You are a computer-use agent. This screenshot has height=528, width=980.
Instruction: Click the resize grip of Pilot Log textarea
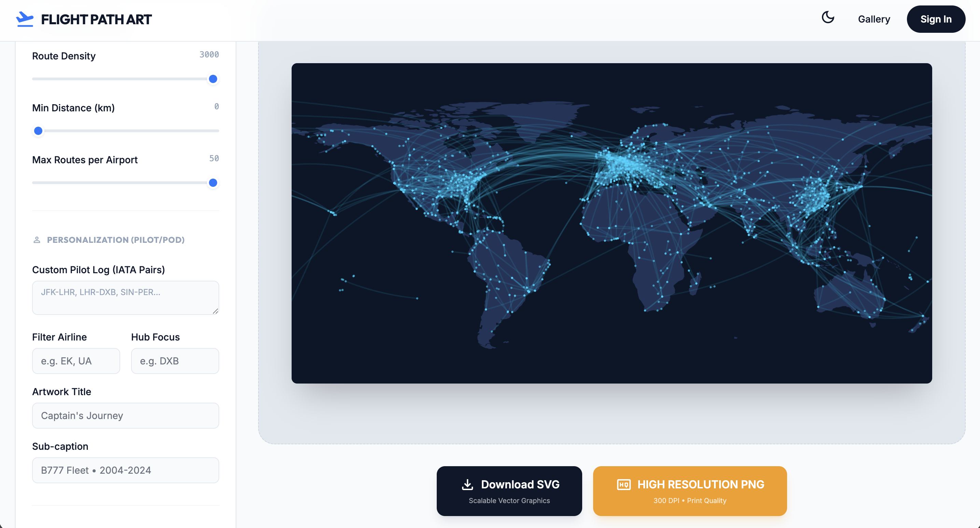tap(215, 311)
